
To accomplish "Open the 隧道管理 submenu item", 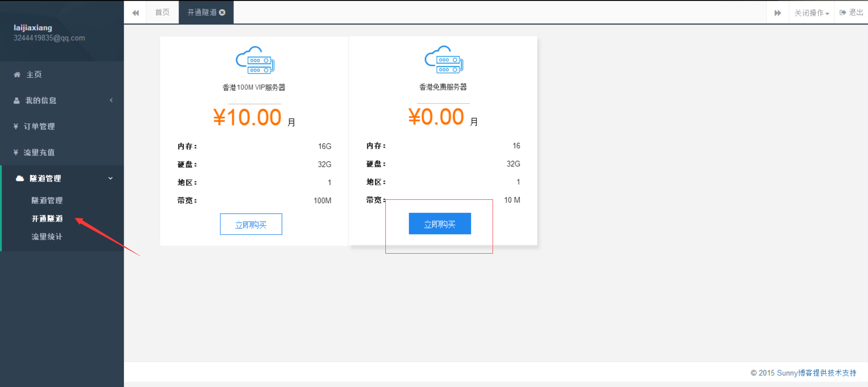I will [47, 200].
